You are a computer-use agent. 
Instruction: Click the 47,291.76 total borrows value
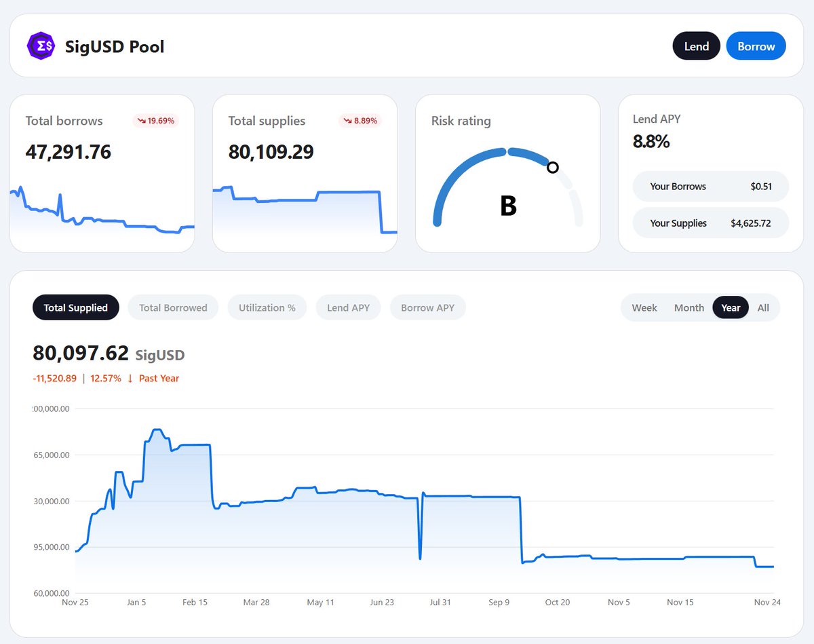click(x=68, y=152)
